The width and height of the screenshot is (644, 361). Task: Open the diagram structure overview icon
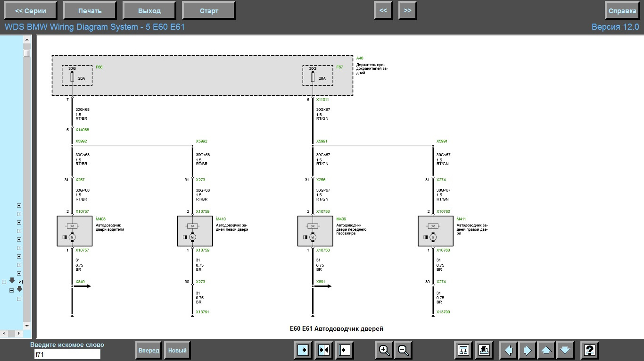pos(463,350)
